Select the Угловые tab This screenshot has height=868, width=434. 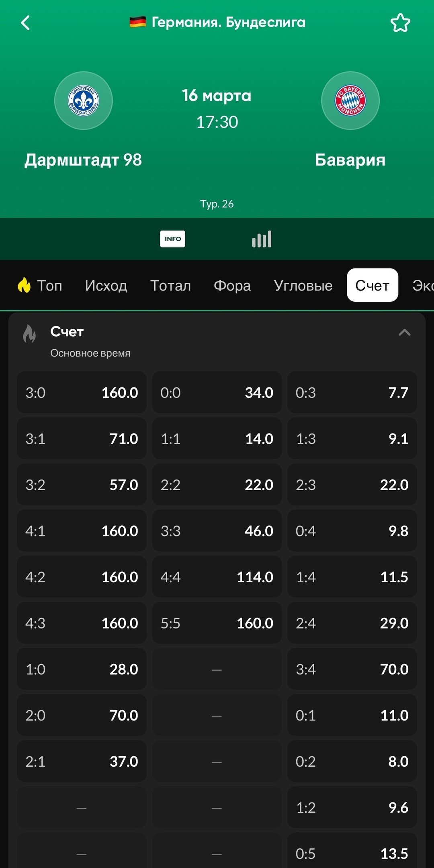click(x=303, y=285)
